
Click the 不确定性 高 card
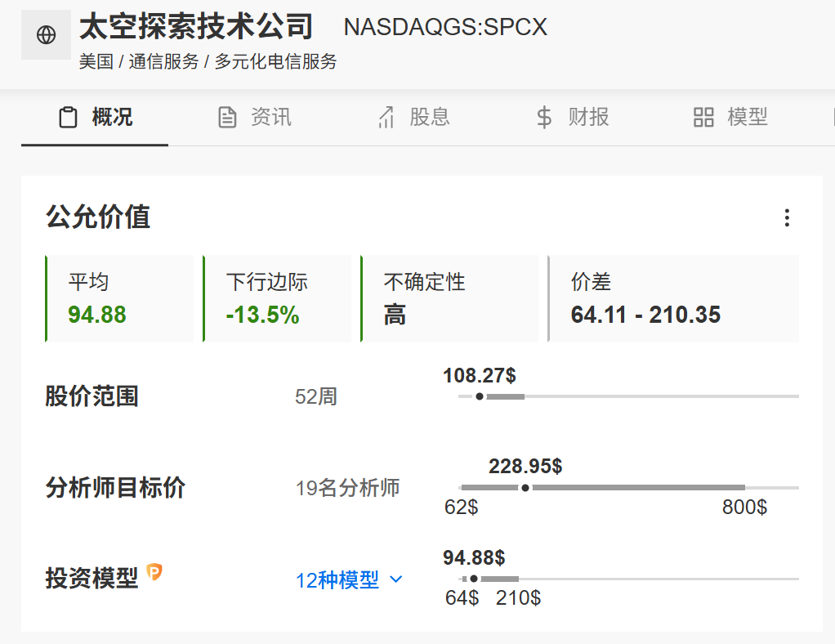click(x=449, y=298)
